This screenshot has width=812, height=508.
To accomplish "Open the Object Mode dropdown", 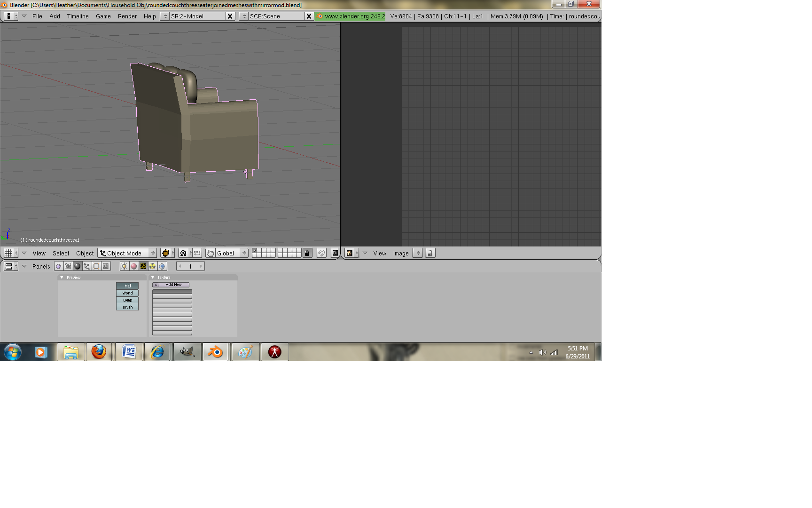I will [127, 253].
